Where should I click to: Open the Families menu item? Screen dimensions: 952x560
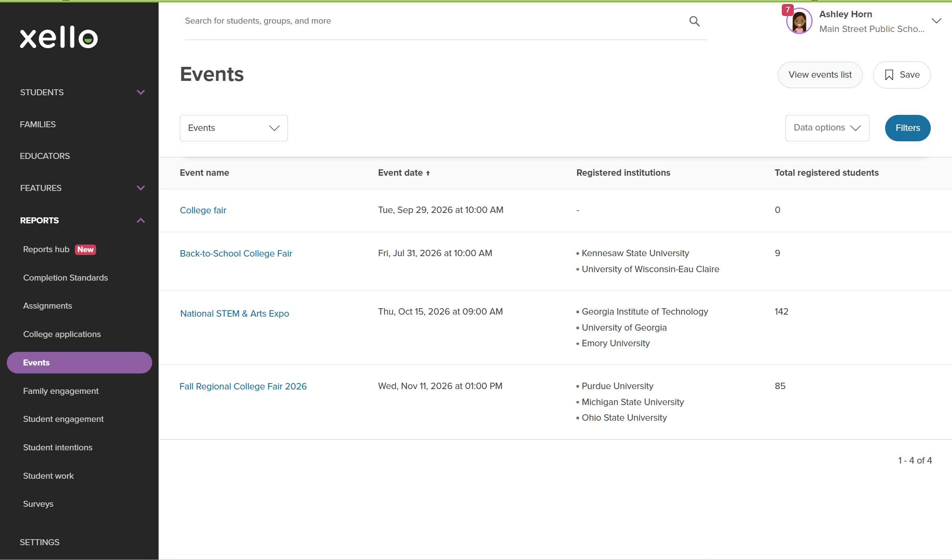coord(38,124)
